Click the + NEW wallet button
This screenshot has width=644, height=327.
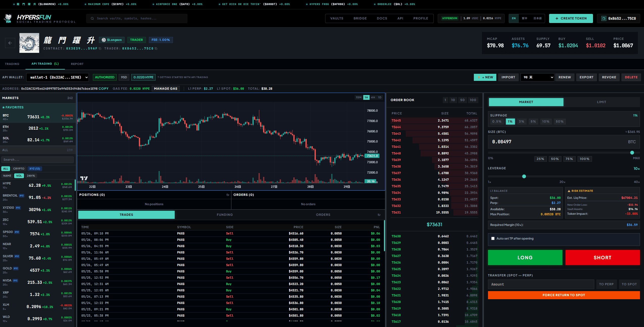pyautogui.click(x=485, y=77)
